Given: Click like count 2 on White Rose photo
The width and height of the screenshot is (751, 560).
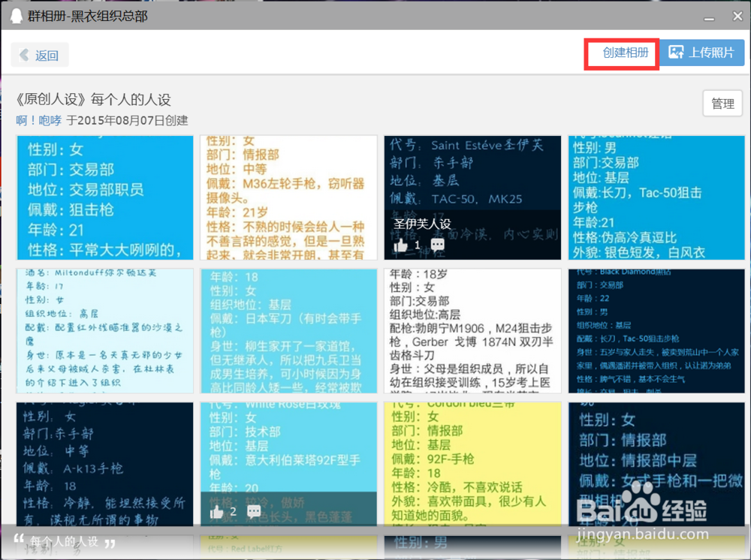Looking at the screenshot, I should 233,512.
